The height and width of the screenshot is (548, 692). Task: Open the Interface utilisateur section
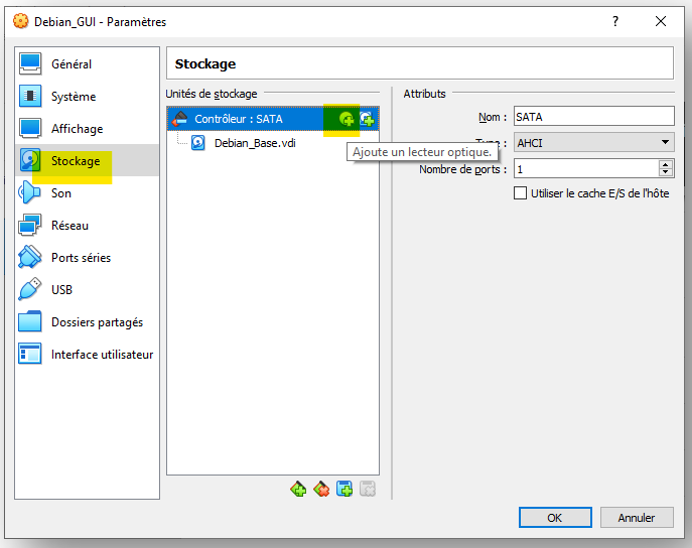tap(87, 354)
